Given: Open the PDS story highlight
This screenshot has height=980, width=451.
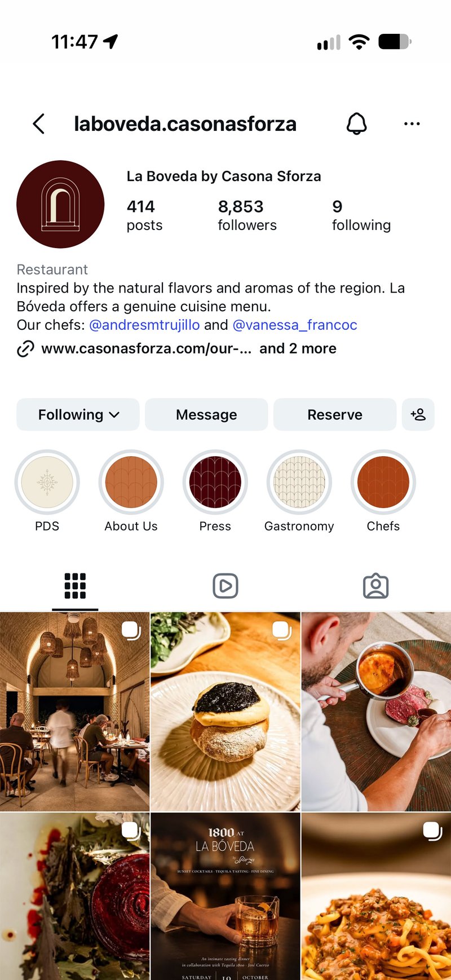Looking at the screenshot, I should point(47,482).
